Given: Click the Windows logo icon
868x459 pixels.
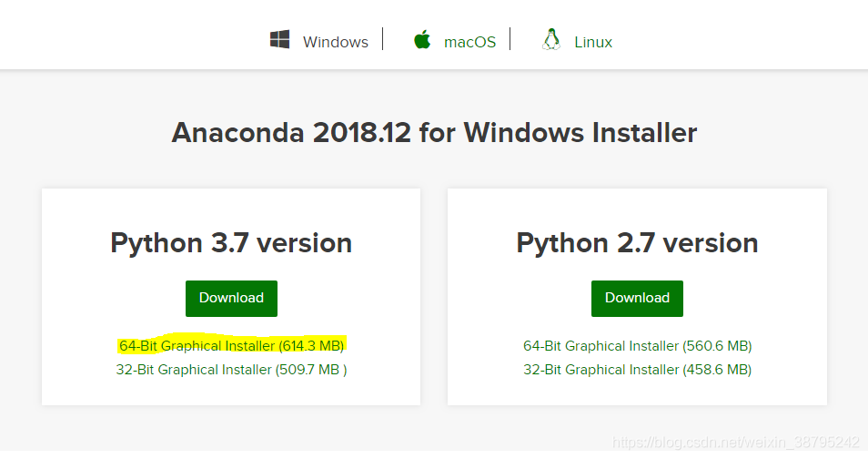Looking at the screenshot, I should (x=279, y=40).
